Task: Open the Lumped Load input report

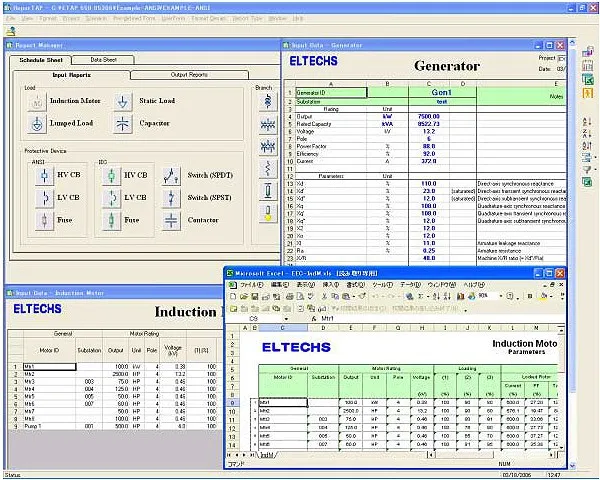Action: tap(37, 124)
